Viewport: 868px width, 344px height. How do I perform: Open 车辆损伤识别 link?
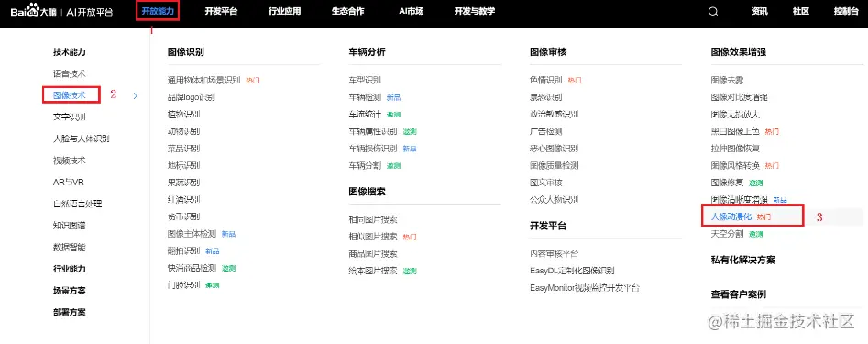[x=372, y=149]
